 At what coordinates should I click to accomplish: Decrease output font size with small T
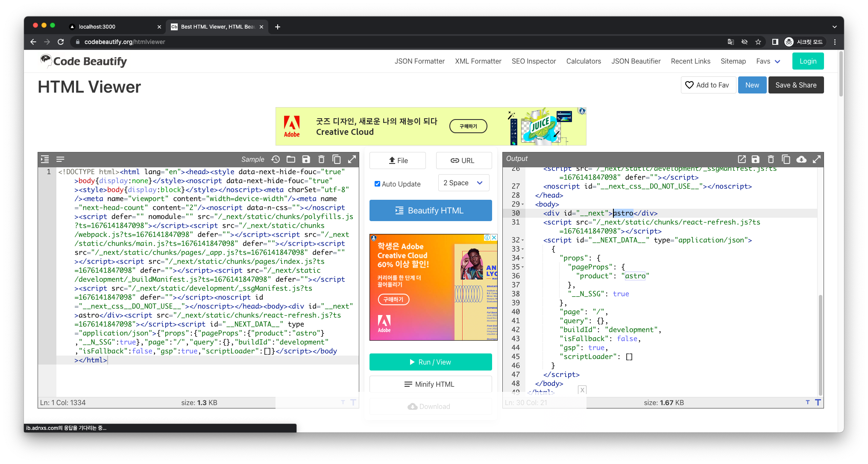pyautogui.click(x=807, y=402)
